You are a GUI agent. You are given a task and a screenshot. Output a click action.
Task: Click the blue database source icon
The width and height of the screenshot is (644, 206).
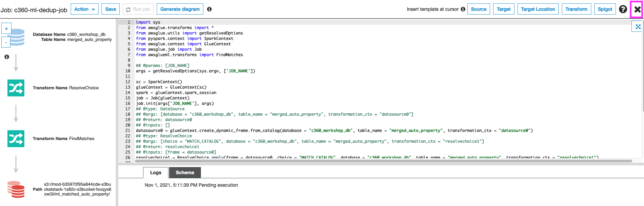point(17,37)
